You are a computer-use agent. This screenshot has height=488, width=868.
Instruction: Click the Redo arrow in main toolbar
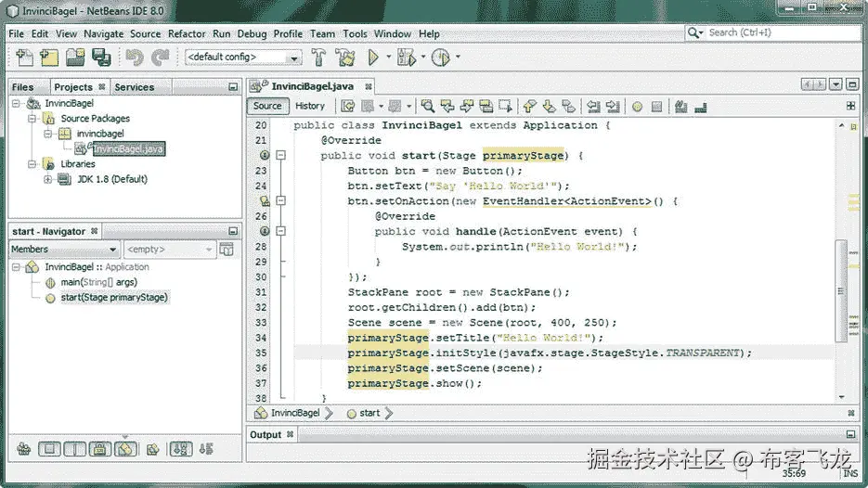pyautogui.click(x=161, y=58)
